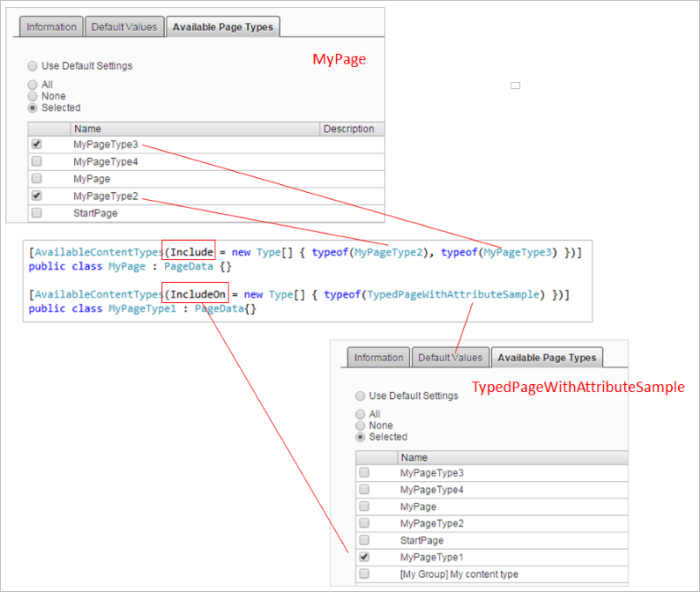This screenshot has width=700, height=592.
Task: Check the [My Group] My content type checkbox
Action: (x=364, y=574)
